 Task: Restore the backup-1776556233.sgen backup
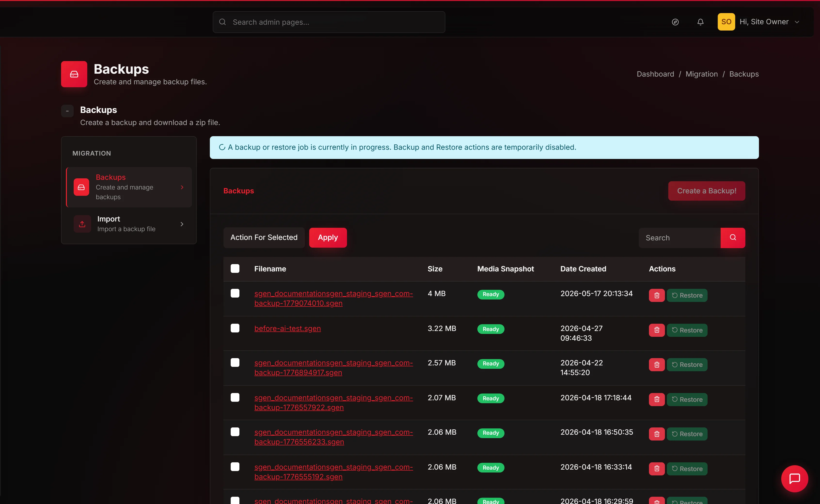(x=687, y=434)
